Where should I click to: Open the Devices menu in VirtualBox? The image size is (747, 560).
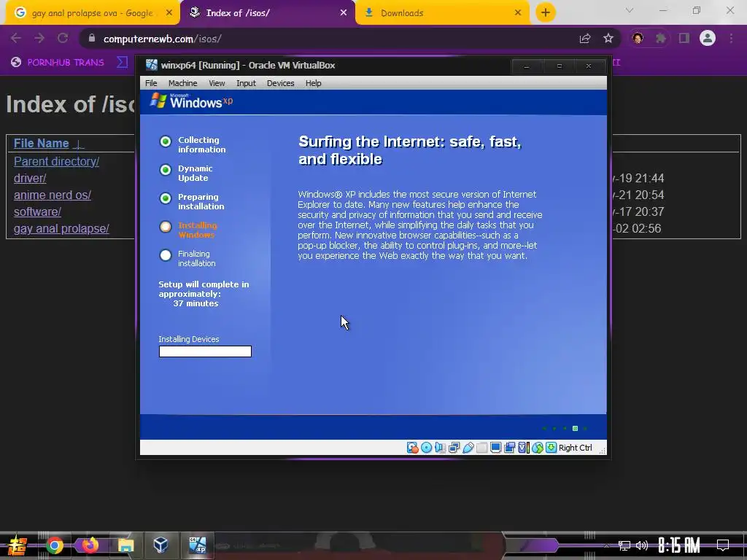point(281,83)
